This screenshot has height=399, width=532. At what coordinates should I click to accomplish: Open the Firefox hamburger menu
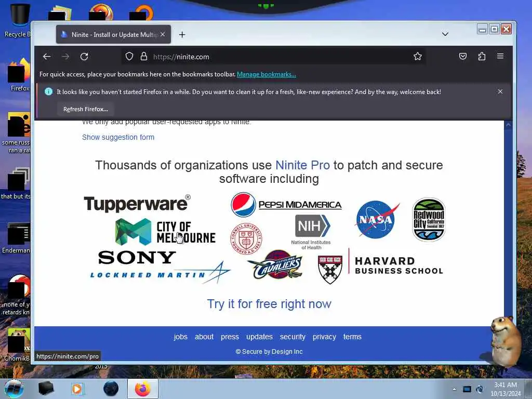pos(500,56)
